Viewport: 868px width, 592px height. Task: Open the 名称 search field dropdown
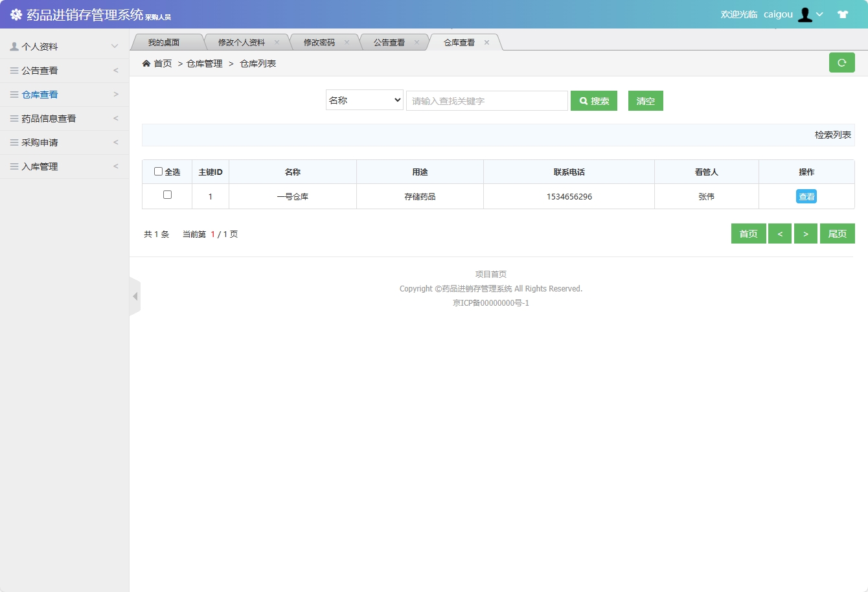click(x=364, y=100)
